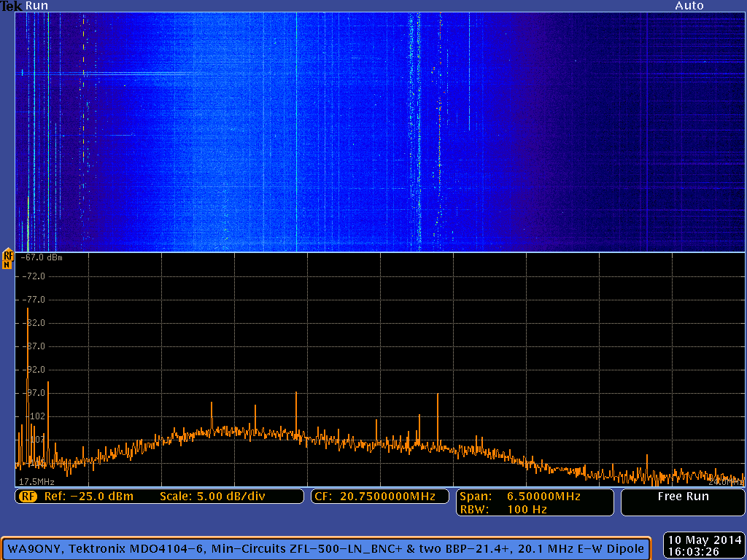Click the Free Run trigger status box

point(683,502)
